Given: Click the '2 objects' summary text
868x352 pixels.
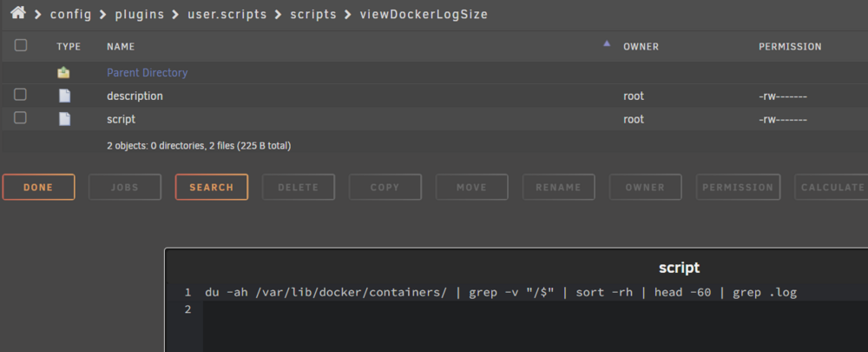Looking at the screenshot, I should (x=199, y=146).
